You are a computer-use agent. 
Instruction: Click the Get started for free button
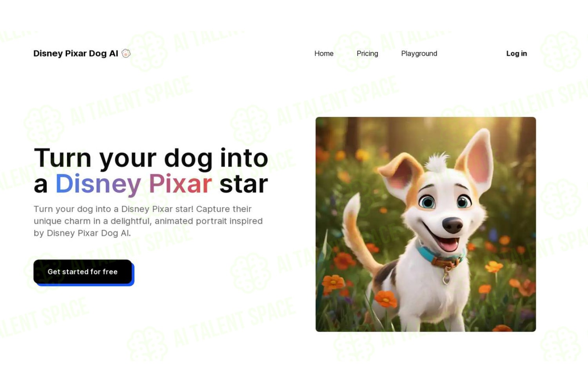pyautogui.click(x=83, y=272)
